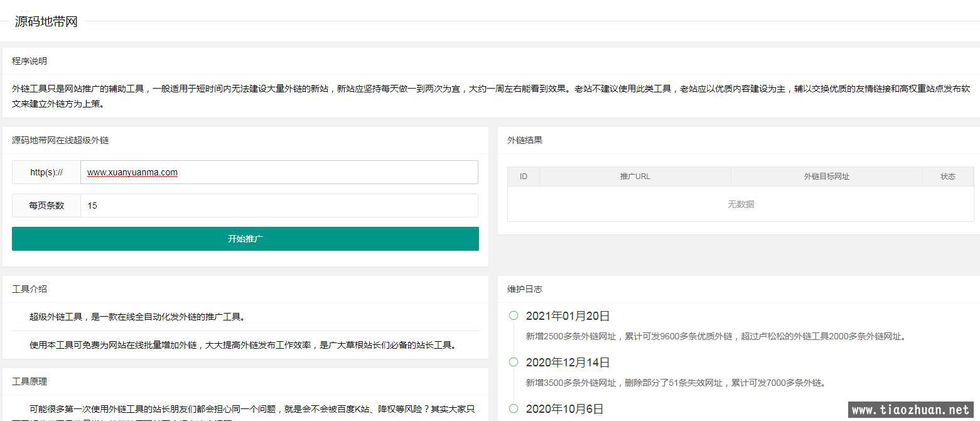Viewport: 980px width, 421px height.
Task: Click the 程序说明 panel heading
Action: pos(30,61)
